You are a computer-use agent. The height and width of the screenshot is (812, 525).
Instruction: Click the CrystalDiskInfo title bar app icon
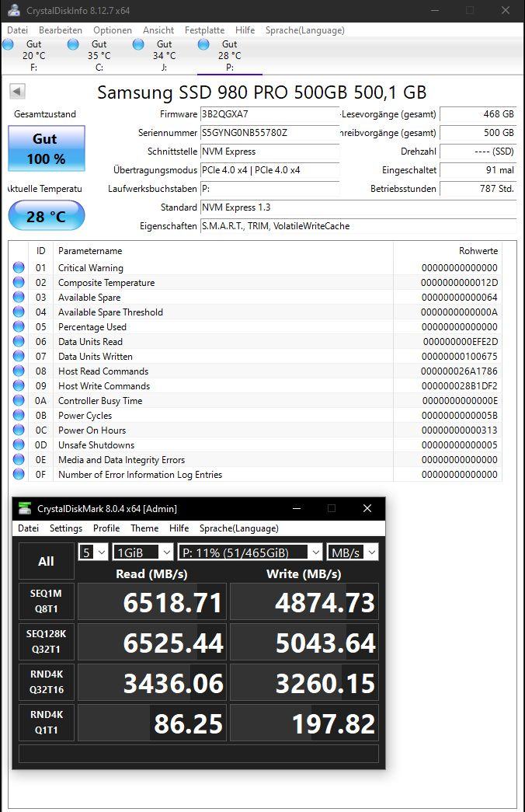pos(14,10)
